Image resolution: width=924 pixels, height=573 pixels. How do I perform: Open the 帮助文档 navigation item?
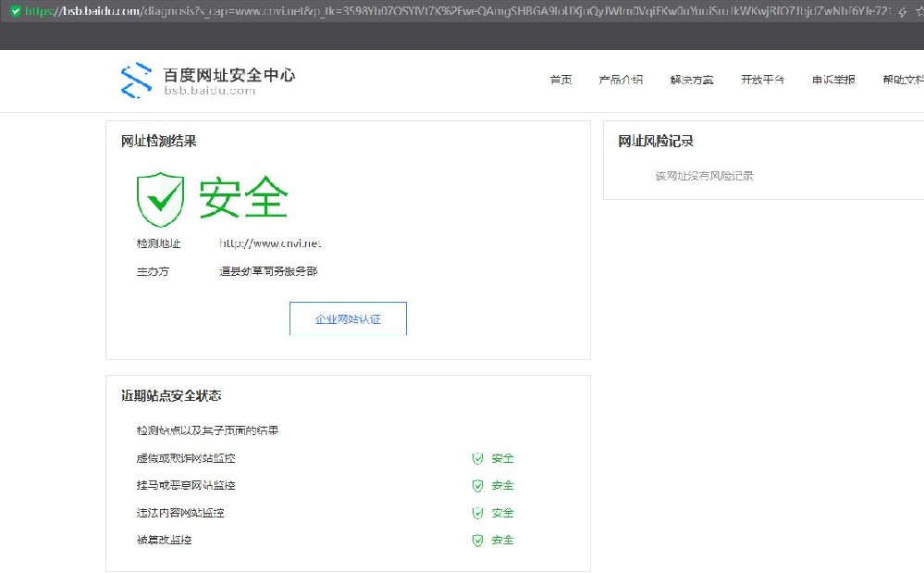pos(903,80)
